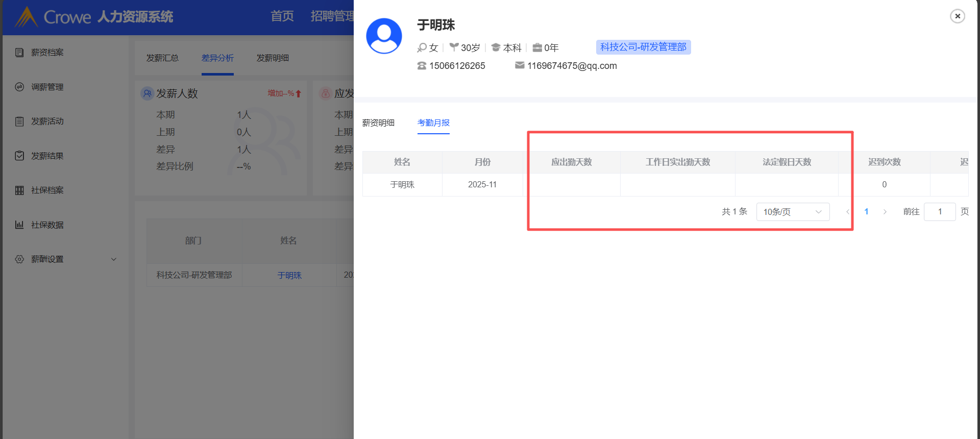
Task: Open the 首页 top menu
Action: 282,16
